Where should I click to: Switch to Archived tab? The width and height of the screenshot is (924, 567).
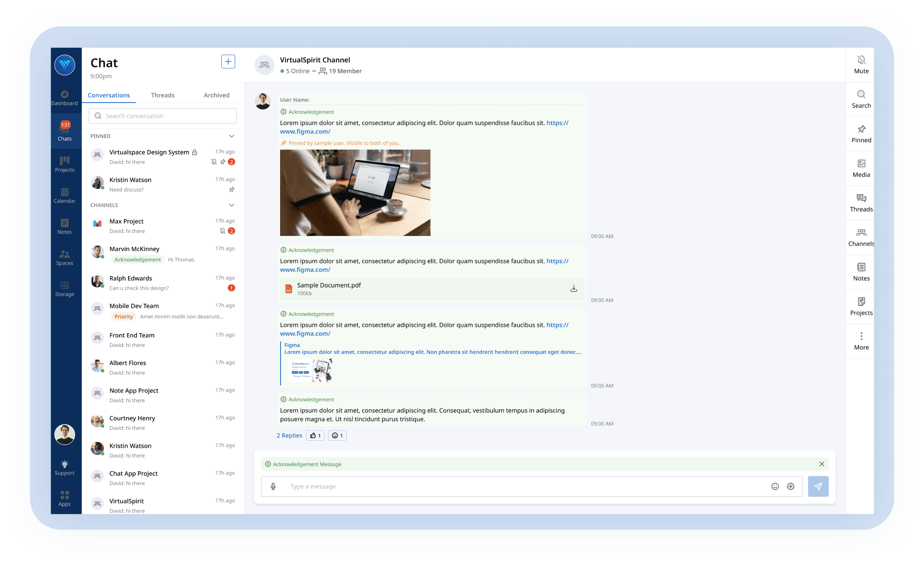click(x=216, y=95)
